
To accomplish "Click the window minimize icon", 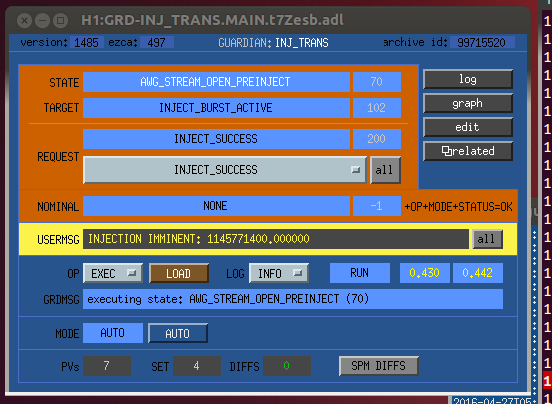I will click(x=43, y=21).
